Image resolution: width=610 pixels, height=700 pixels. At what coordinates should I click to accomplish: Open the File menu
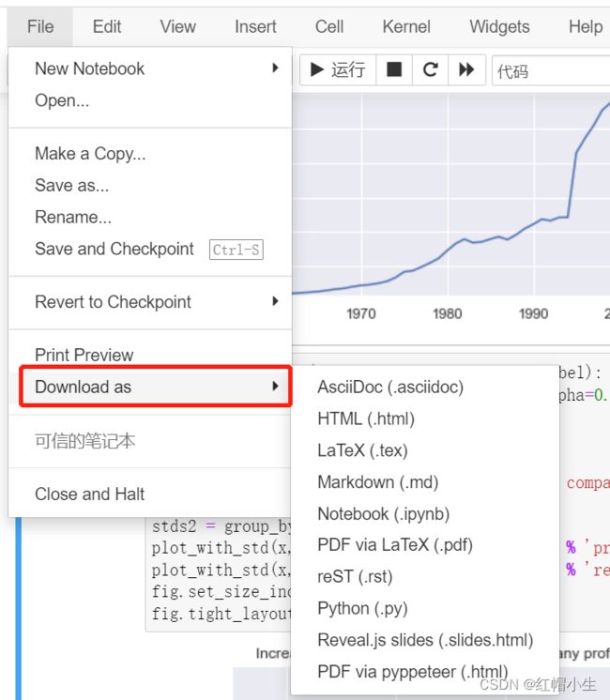40,26
